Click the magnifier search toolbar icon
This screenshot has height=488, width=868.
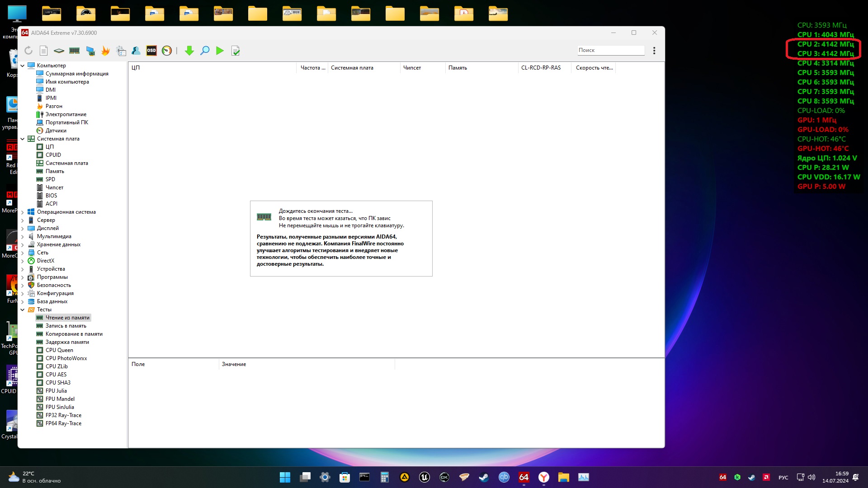coord(205,51)
